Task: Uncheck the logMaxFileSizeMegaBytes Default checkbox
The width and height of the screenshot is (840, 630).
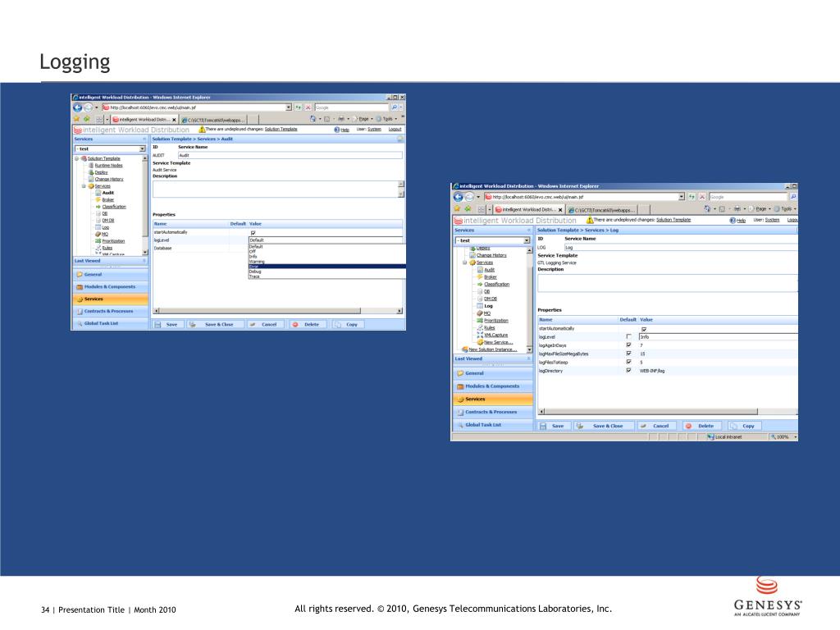Action: (628, 354)
